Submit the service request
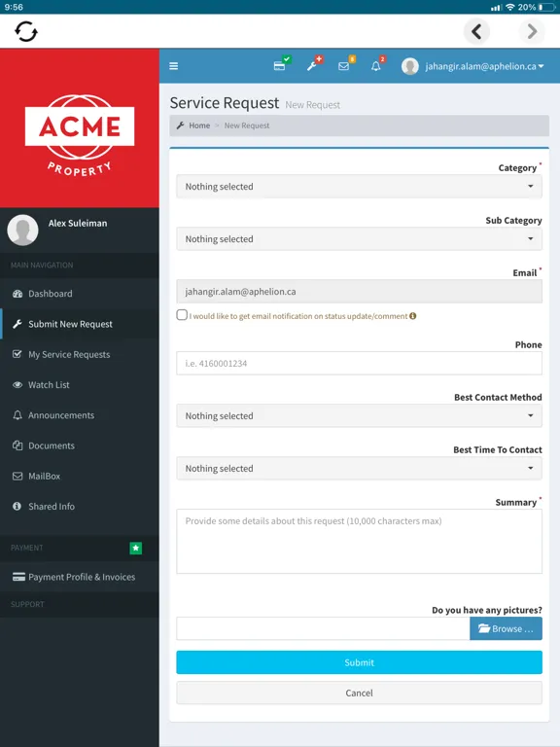 click(x=359, y=662)
